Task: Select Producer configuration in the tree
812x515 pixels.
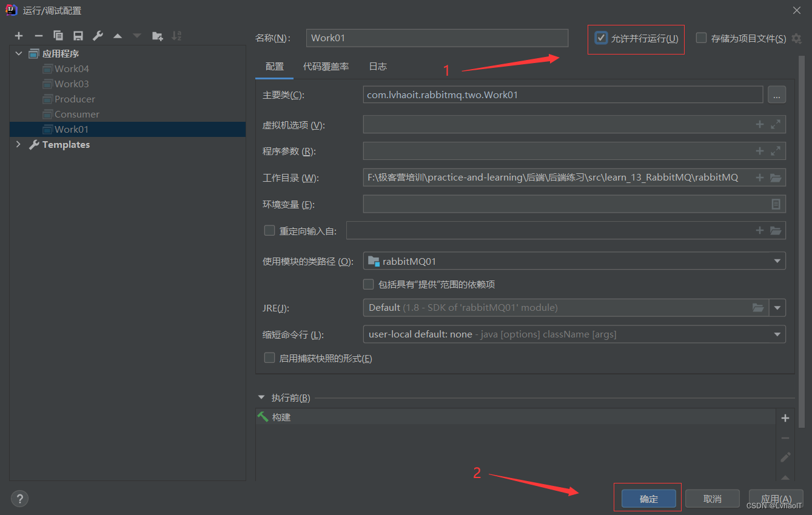Action: coord(75,99)
